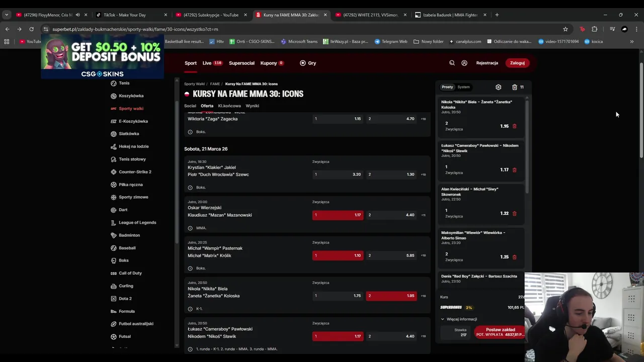
Task: Select Koszykówka in the sports sidebar
Action: click(131, 96)
